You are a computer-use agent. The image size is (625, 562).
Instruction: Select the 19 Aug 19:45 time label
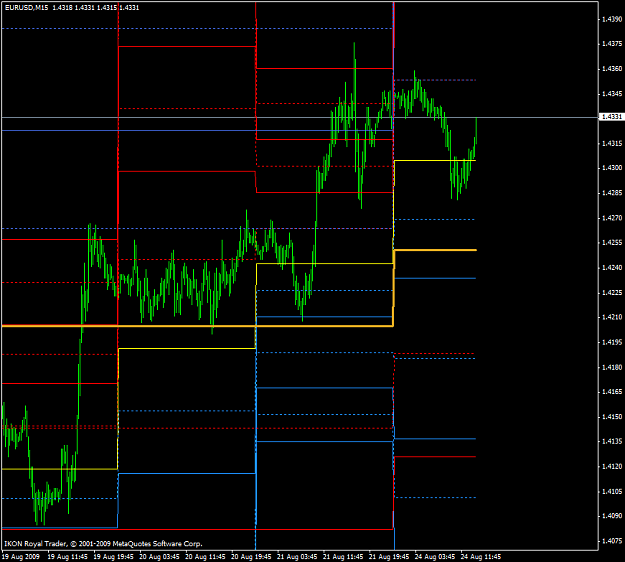coord(114,556)
